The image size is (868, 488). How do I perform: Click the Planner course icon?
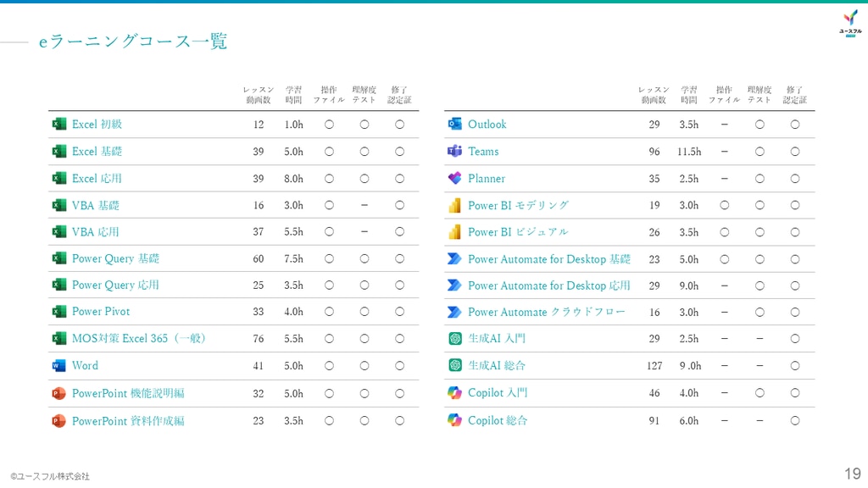(454, 179)
